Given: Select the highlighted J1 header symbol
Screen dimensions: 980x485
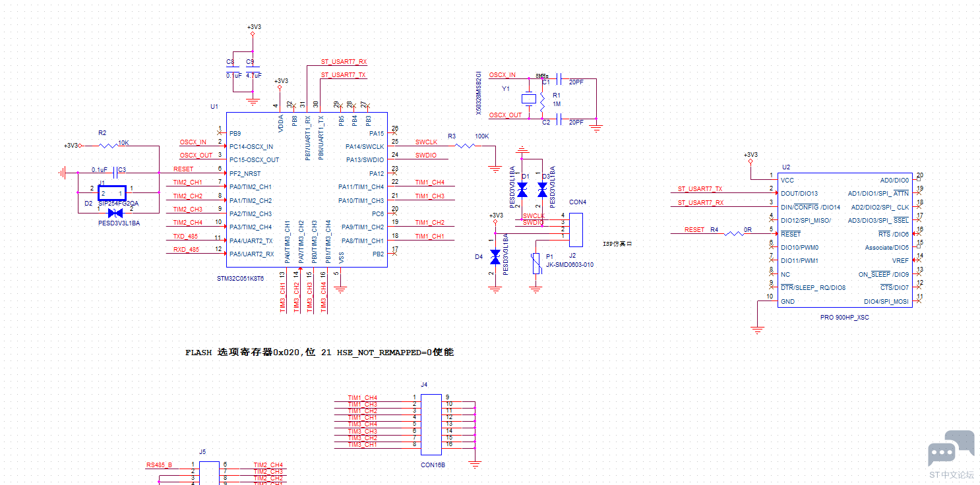Looking at the screenshot, I should pos(112,192).
